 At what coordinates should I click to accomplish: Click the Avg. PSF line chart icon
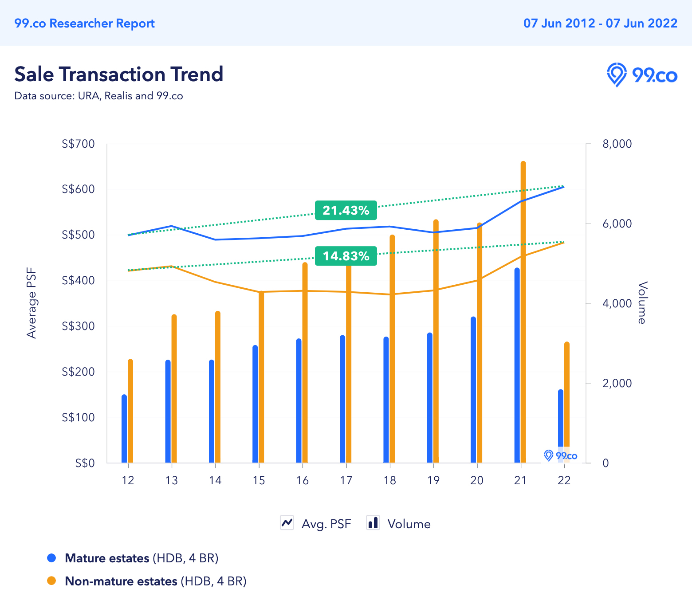(287, 523)
